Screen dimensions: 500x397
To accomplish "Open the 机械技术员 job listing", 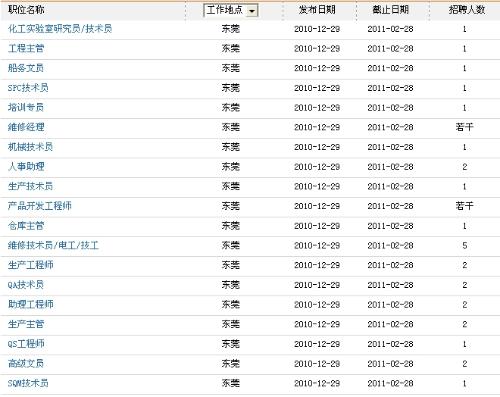I will [30, 147].
